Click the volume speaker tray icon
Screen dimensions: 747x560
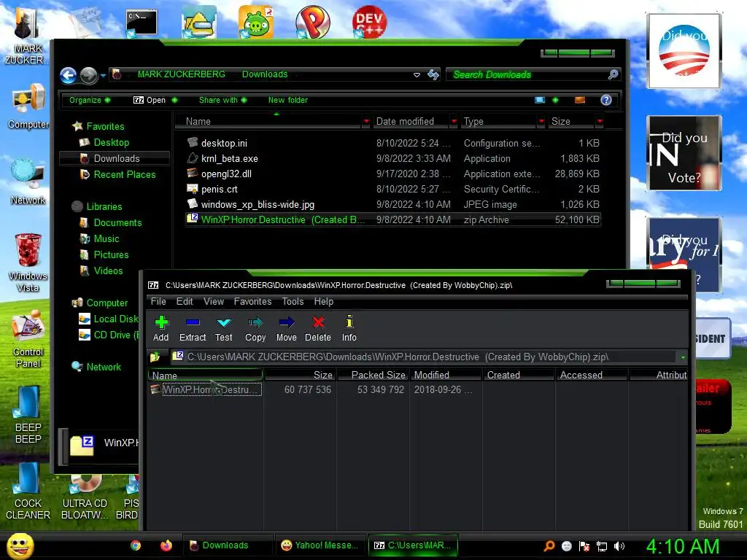pyautogui.click(x=619, y=546)
